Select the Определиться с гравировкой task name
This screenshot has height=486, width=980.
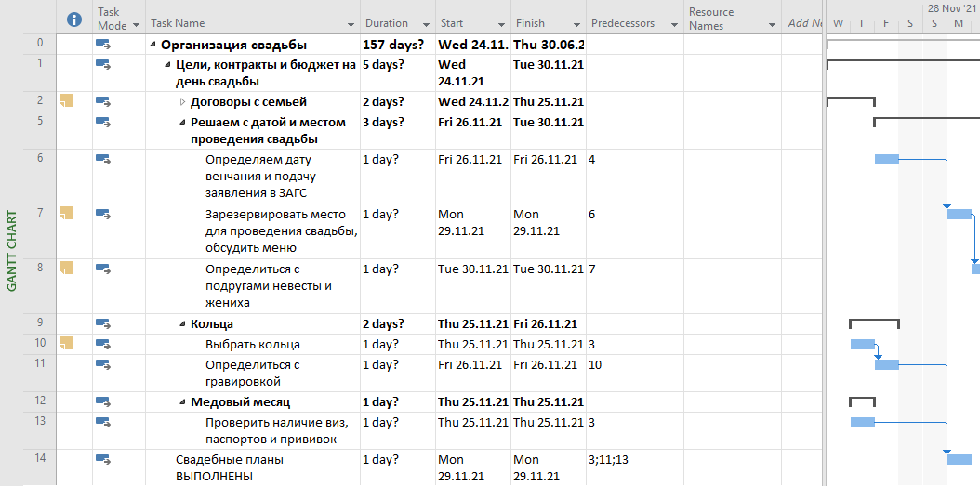(x=253, y=373)
